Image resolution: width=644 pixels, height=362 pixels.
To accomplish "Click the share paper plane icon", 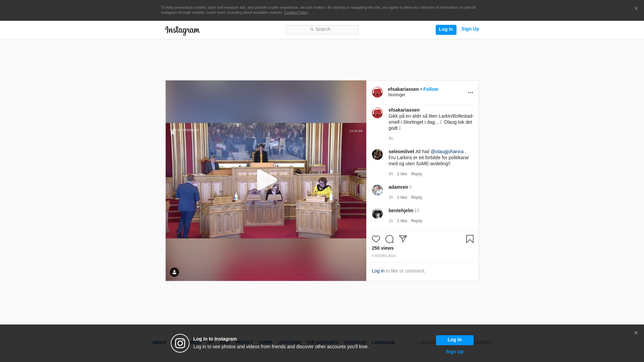I will 402,239.
